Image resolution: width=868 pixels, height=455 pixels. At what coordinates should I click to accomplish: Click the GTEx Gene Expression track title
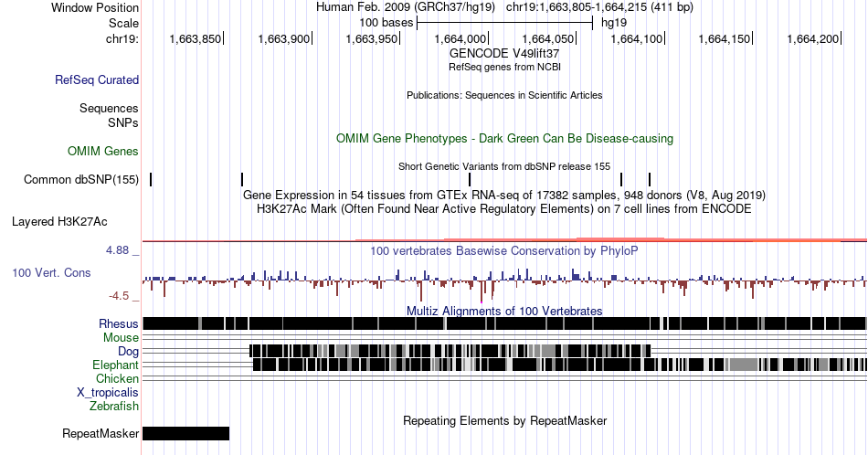(x=504, y=195)
